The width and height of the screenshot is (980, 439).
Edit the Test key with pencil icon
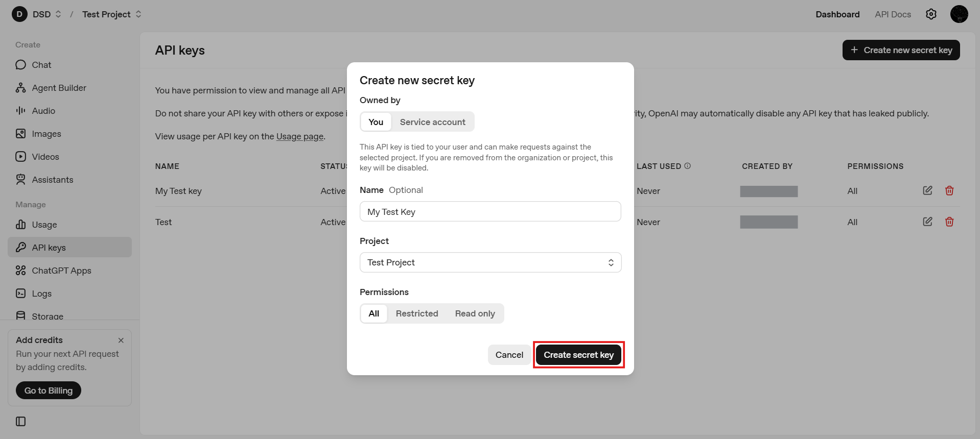click(927, 222)
